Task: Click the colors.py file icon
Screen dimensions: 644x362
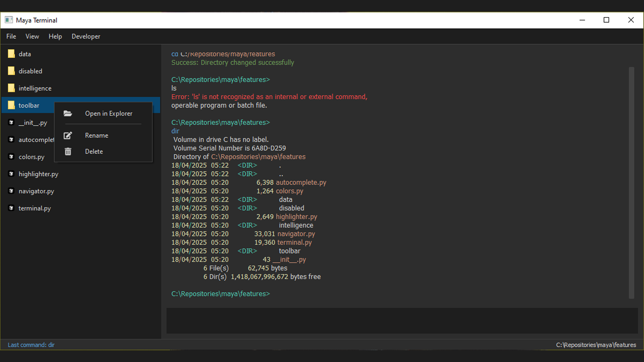Action: click(x=11, y=157)
